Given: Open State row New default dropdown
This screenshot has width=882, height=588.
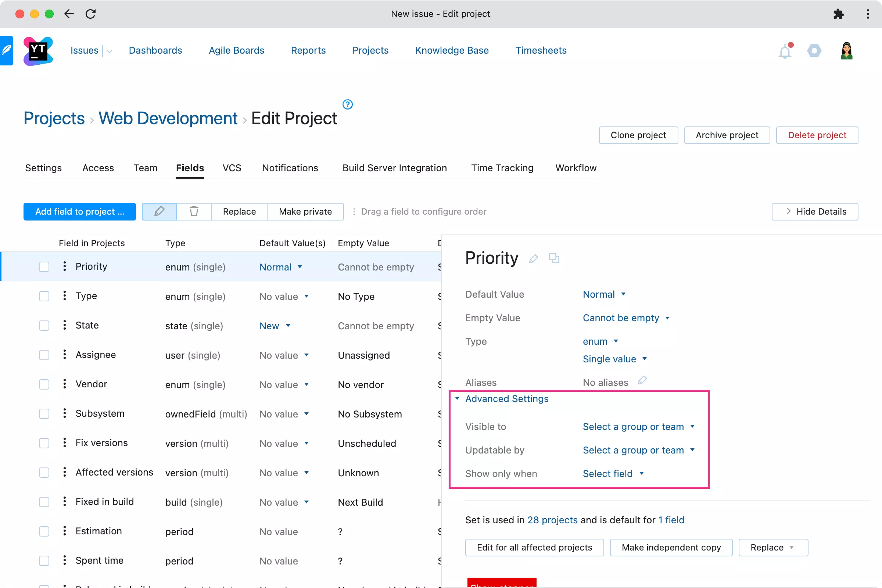Looking at the screenshot, I should [x=275, y=326].
